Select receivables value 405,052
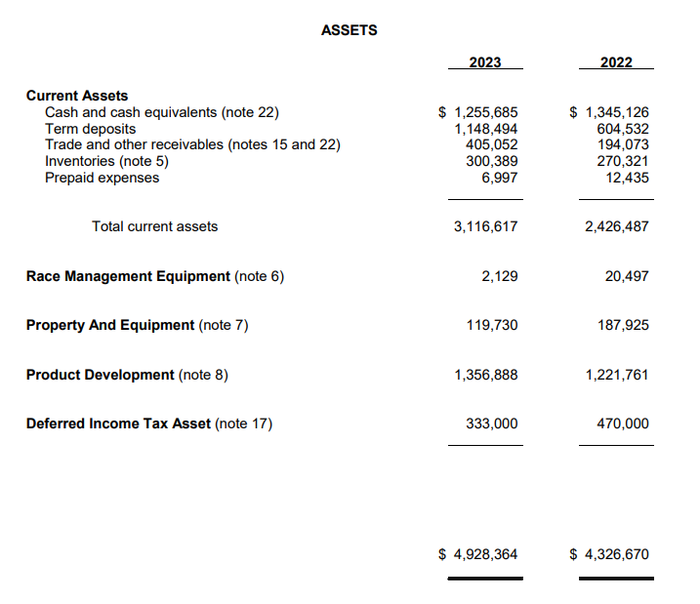The width and height of the screenshot is (700, 604). pos(492,144)
